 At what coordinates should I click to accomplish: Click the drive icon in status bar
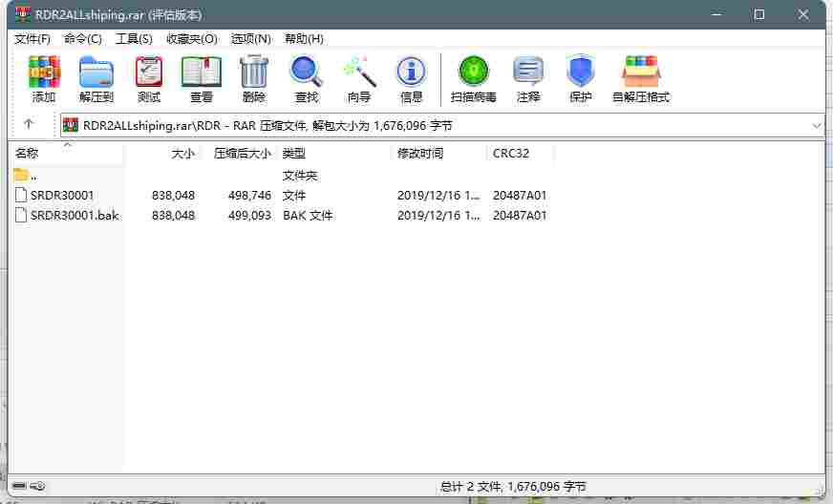tap(19, 486)
